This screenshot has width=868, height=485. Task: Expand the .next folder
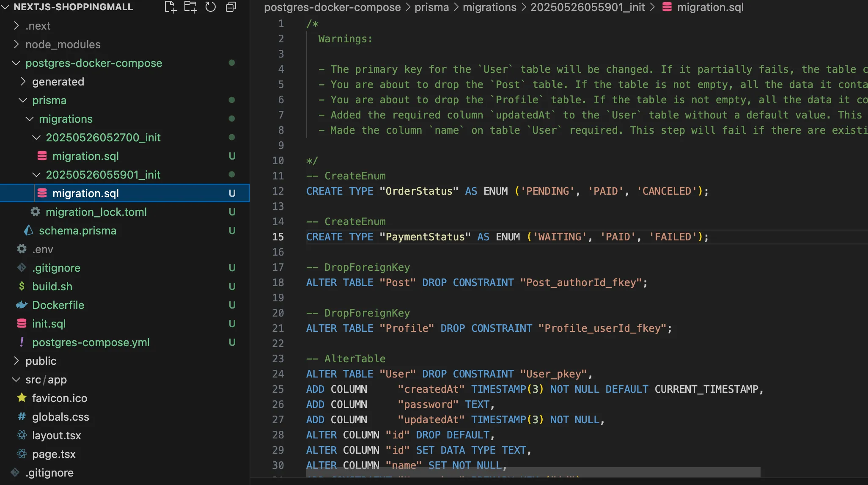pos(16,26)
